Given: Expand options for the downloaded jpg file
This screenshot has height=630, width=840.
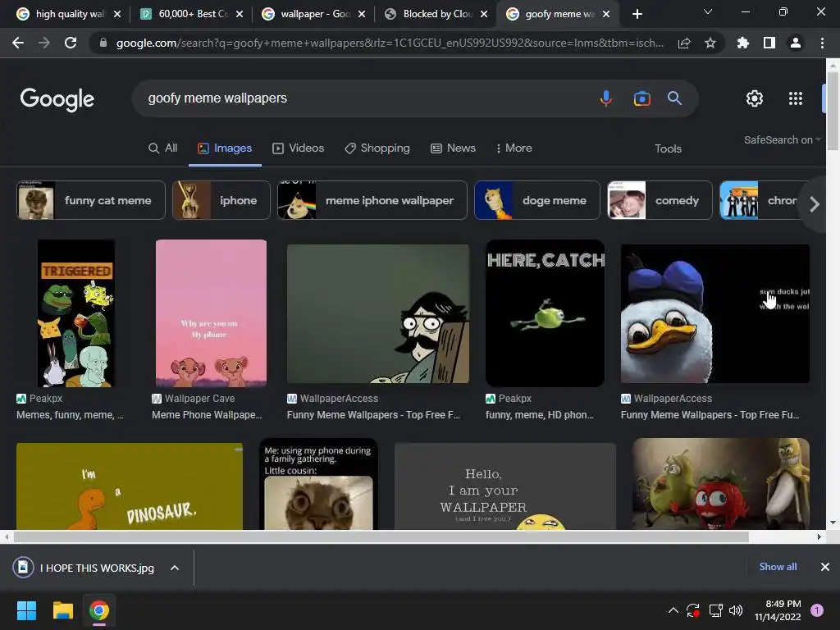Looking at the screenshot, I should coord(175,568).
